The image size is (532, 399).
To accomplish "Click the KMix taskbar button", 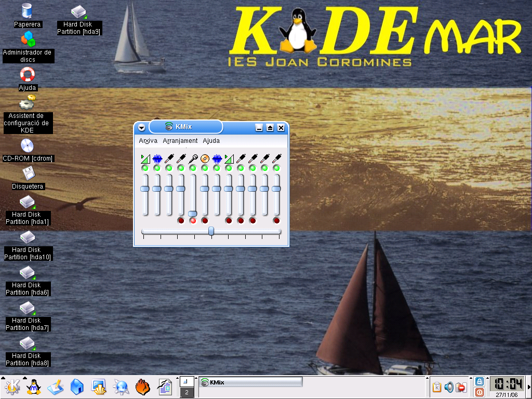I will [251, 382].
